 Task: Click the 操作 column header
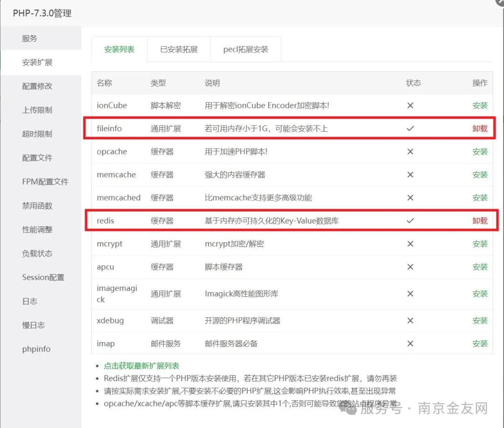(480, 83)
